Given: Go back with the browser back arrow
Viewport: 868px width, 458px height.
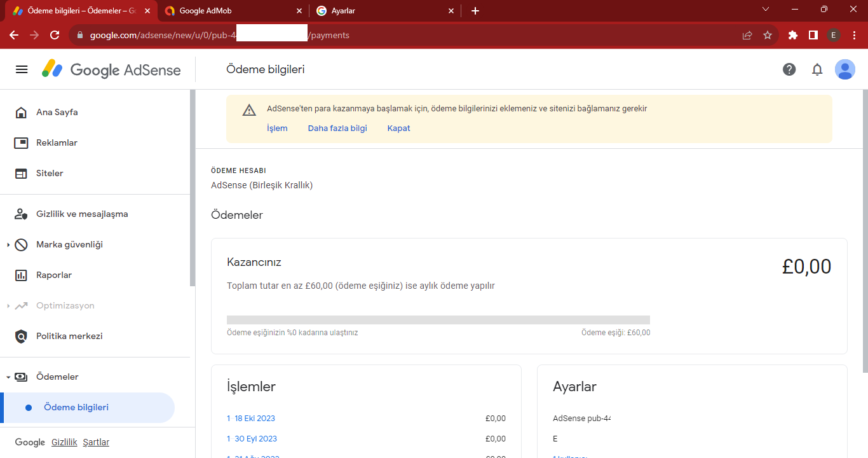Looking at the screenshot, I should point(14,35).
